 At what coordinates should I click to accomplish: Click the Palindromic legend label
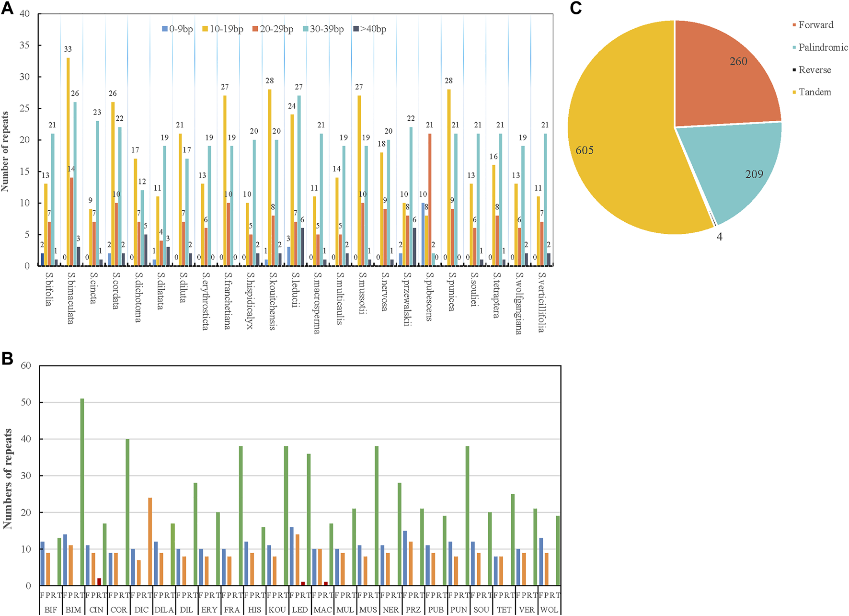(823, 47)
